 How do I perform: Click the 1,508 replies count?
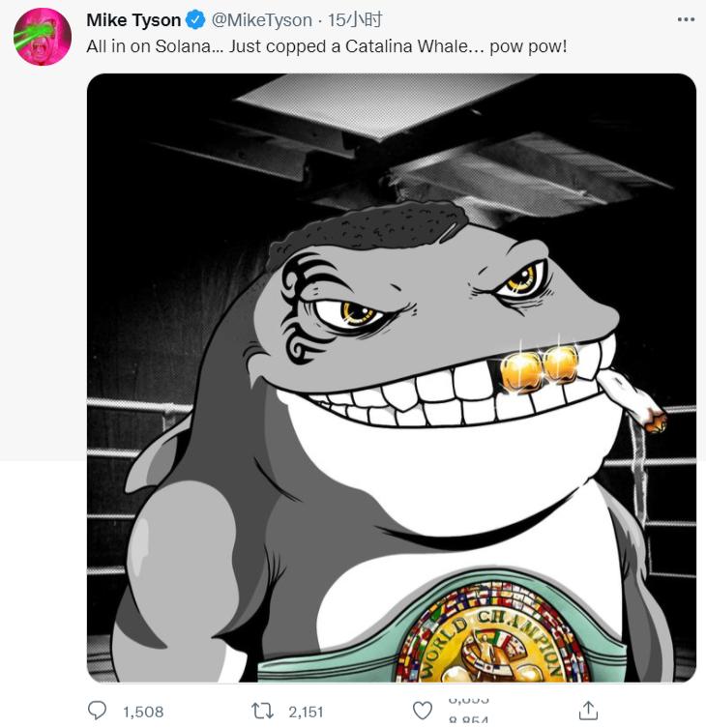click(x=143, y=712)
